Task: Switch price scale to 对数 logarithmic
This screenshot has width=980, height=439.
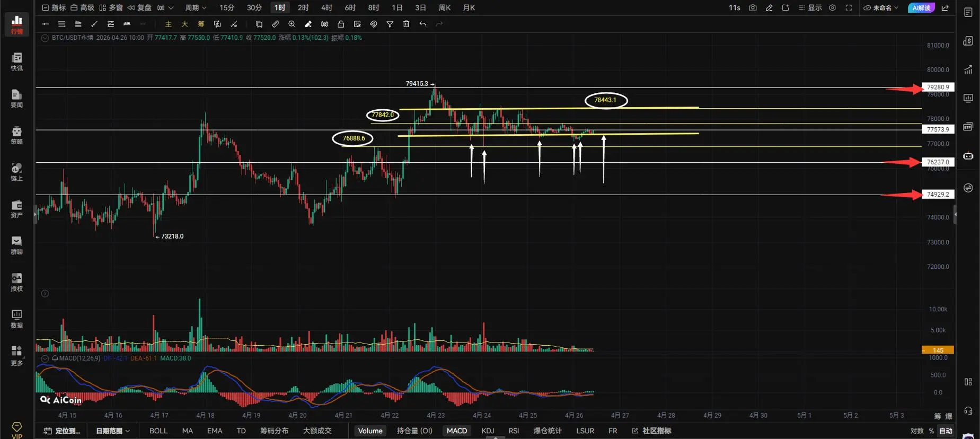Action: point(917,431)
